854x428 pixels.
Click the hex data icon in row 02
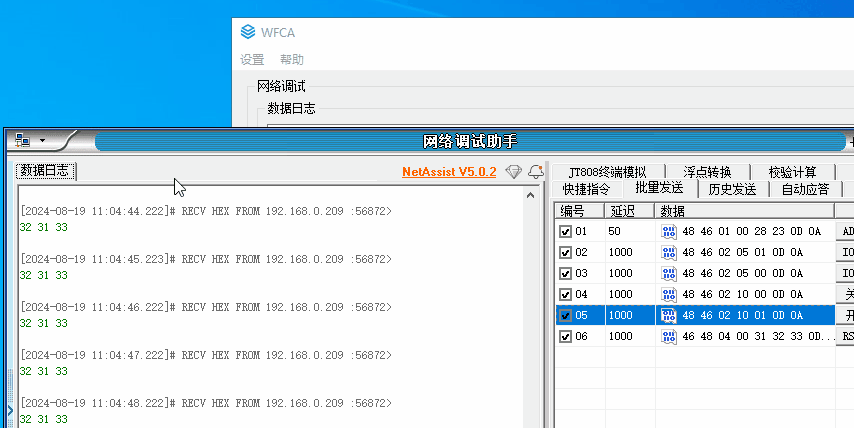click(669, 252)
